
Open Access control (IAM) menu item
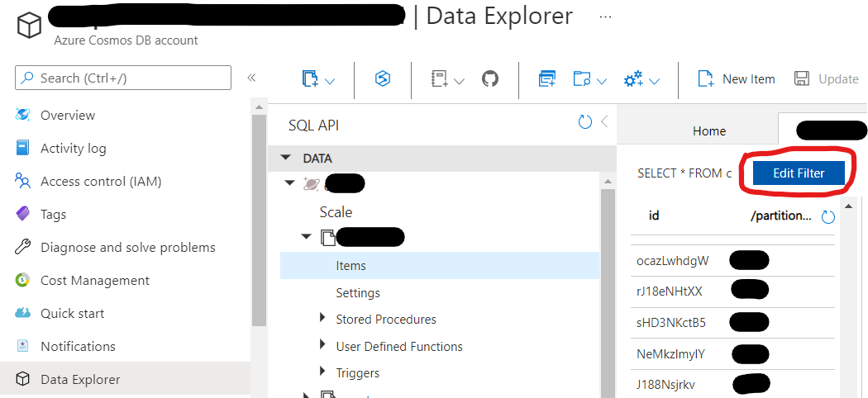click(x=100, y=181)
